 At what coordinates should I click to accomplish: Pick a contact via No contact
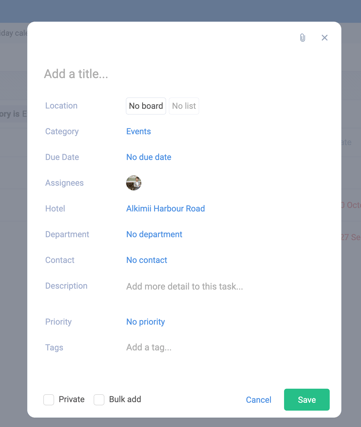(146, 260)
